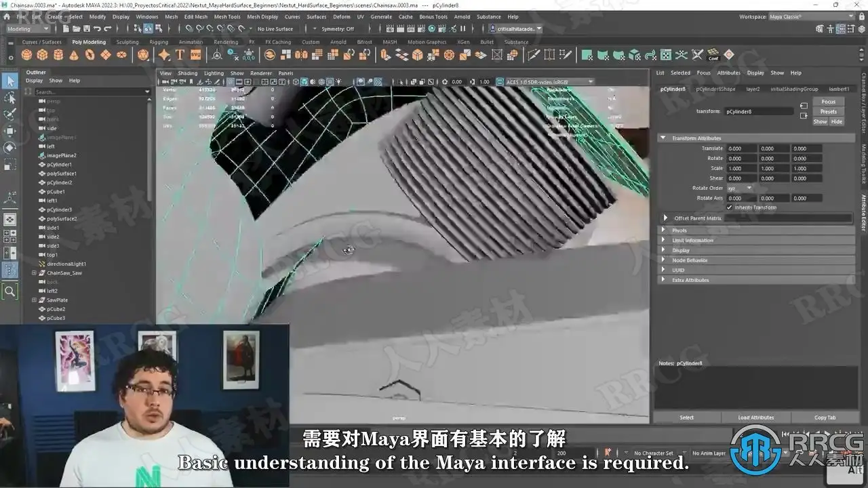Click the SVG import shelf icon
The image size is (868, 488).
tap(195, 55)
